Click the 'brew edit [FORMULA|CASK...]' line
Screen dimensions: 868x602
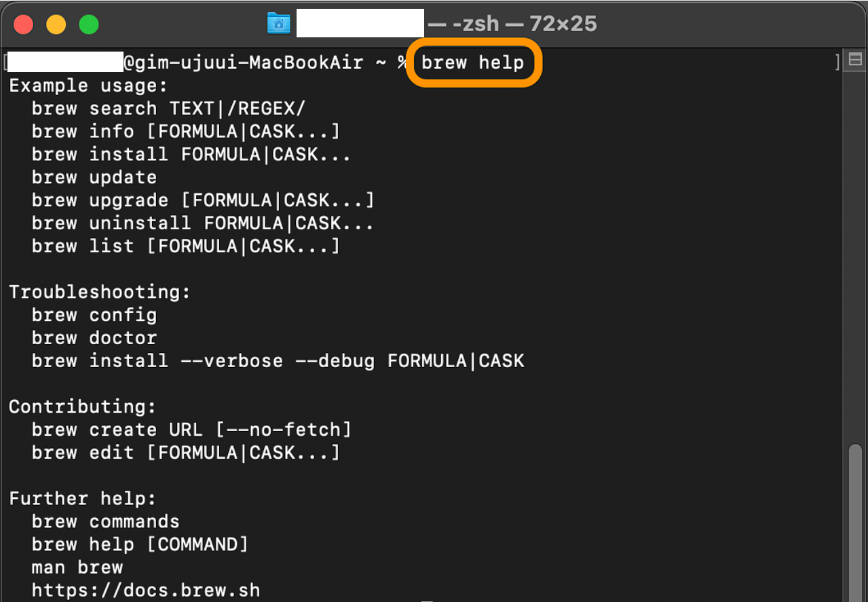pos(186,452)
